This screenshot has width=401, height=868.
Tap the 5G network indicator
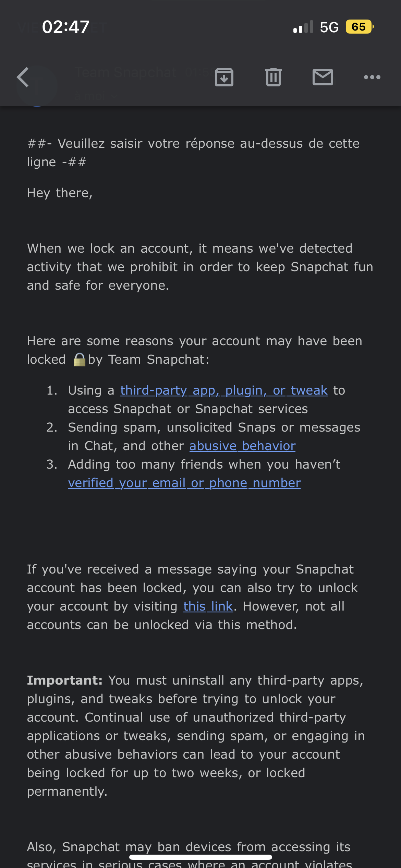[329, 27]
